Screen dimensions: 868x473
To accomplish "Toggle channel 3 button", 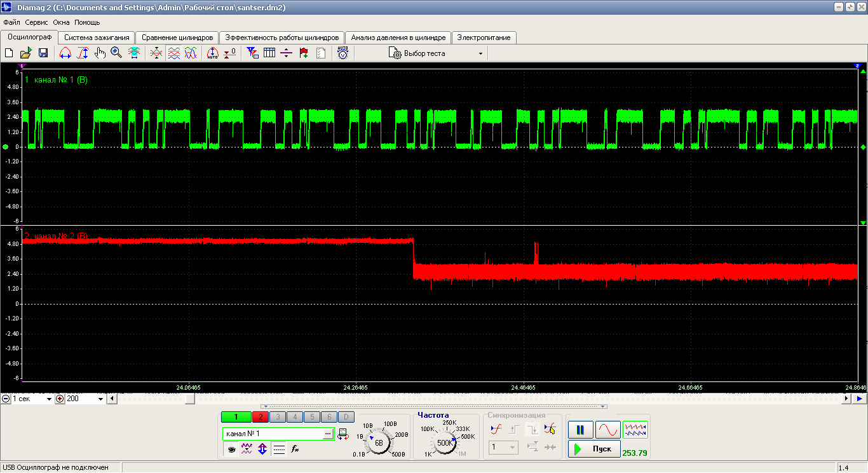I will pos(278,417).
